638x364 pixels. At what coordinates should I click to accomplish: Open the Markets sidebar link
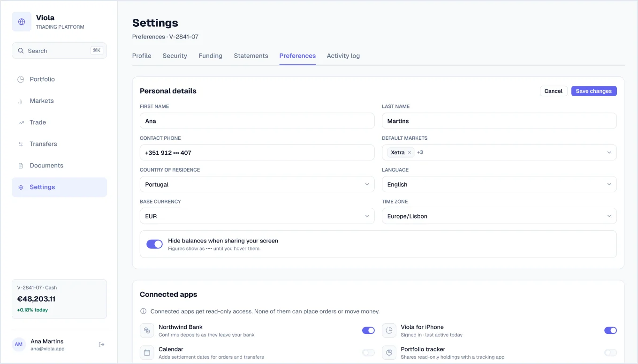[x=59, y=101]
